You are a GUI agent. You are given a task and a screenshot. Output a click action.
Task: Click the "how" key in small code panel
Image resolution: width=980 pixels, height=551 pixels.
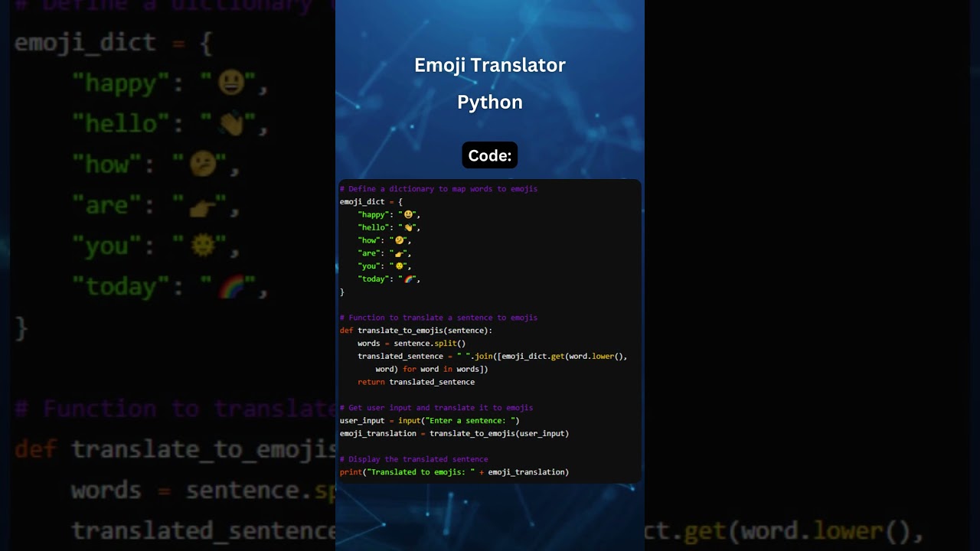[x=368, y=240]
